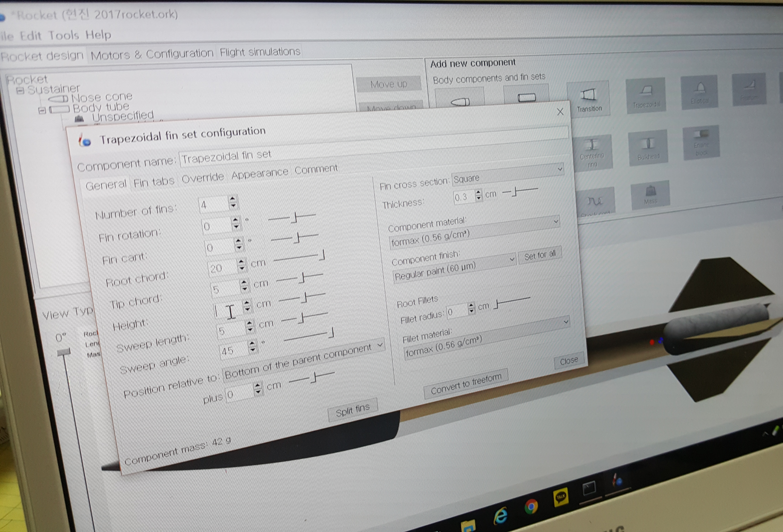Add a Body tube component
Viewport: 783px width, 532px height.
click(x=526, y=94)
